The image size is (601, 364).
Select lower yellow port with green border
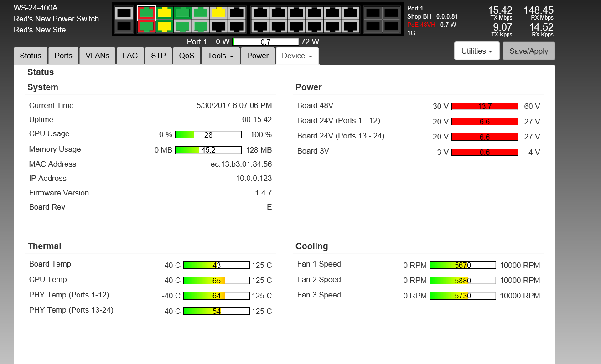pyautogui.click(x=165, y=26)
